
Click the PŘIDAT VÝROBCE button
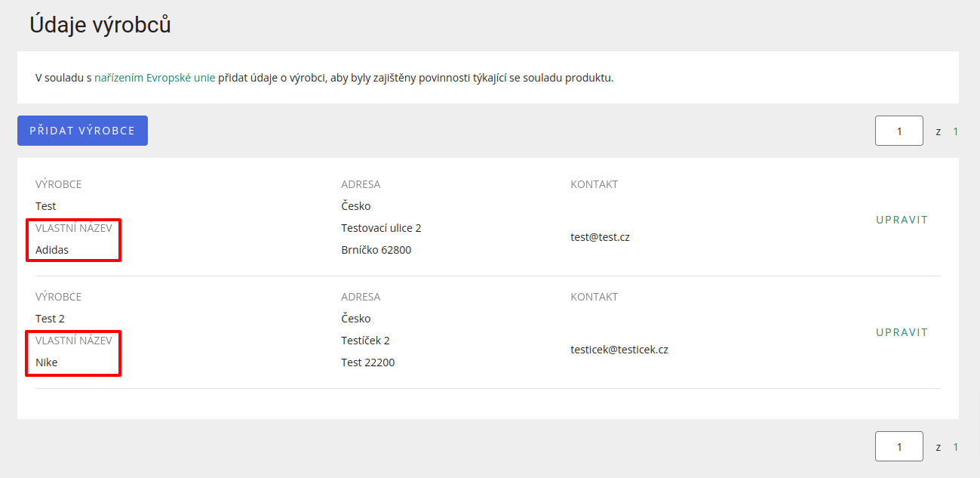(82, 131)
